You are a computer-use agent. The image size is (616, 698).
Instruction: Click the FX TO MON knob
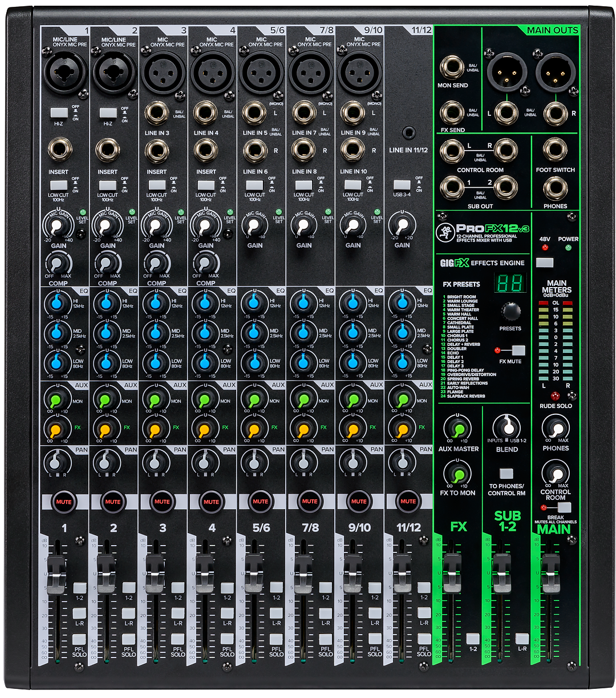point(458,473)
